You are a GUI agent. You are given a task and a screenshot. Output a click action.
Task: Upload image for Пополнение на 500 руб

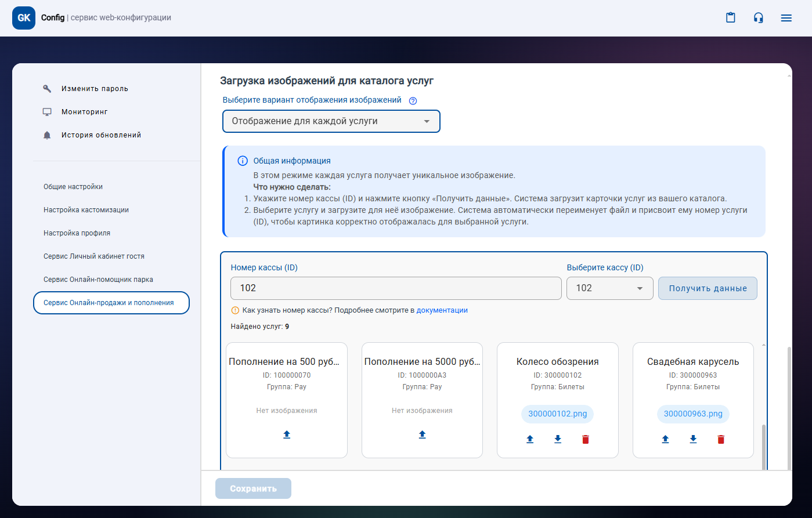coord(287,434)
